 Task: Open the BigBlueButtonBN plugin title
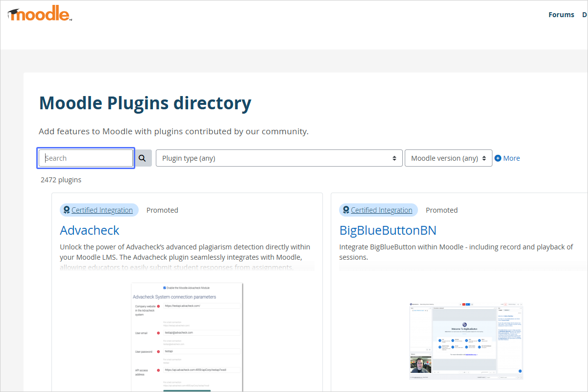click(388, 230)
